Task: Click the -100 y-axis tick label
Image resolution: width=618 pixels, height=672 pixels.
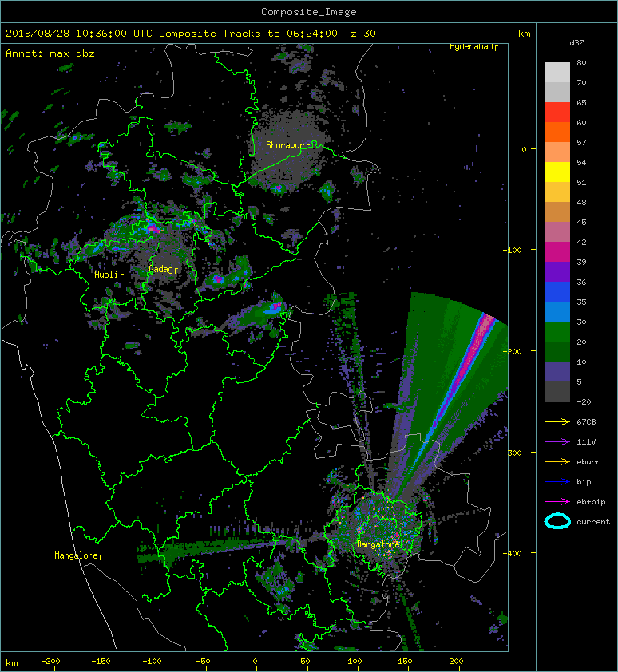Action: coord(513,250)
